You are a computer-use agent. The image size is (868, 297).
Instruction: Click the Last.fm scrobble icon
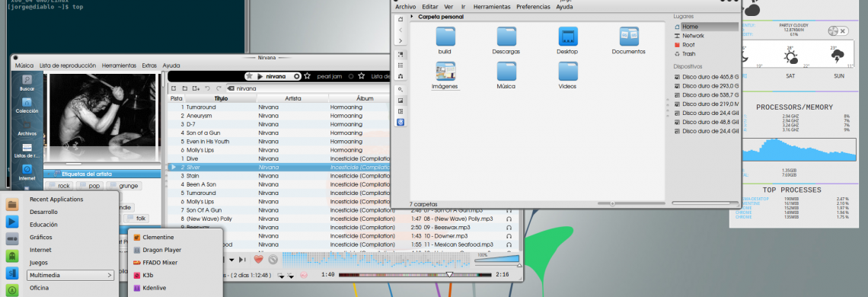coord(303,275)
